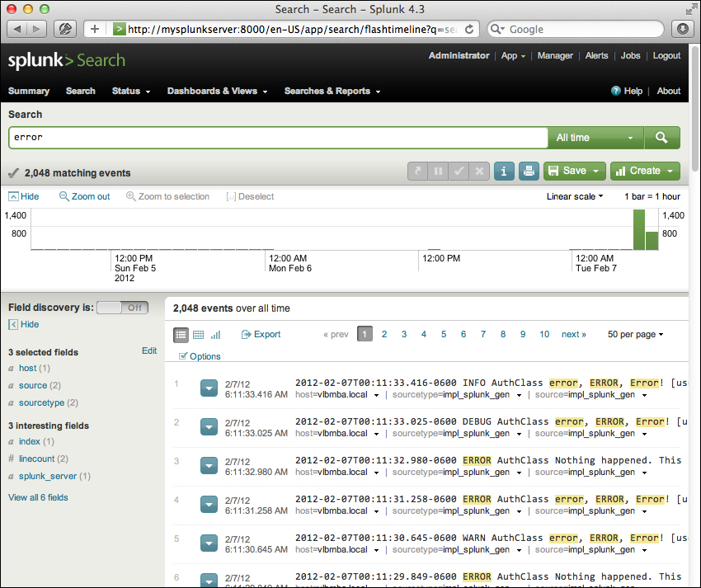Click View all 6 fields

[38, 497]
